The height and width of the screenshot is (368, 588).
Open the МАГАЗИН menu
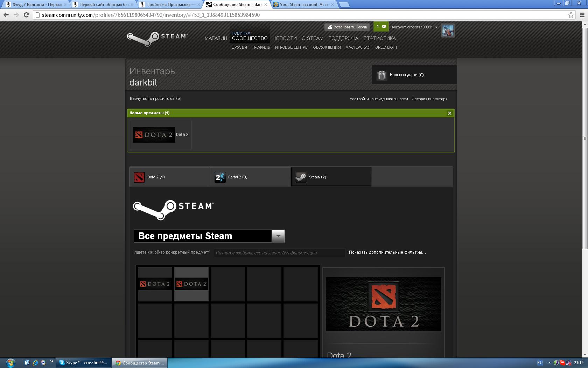pos(216,38)
